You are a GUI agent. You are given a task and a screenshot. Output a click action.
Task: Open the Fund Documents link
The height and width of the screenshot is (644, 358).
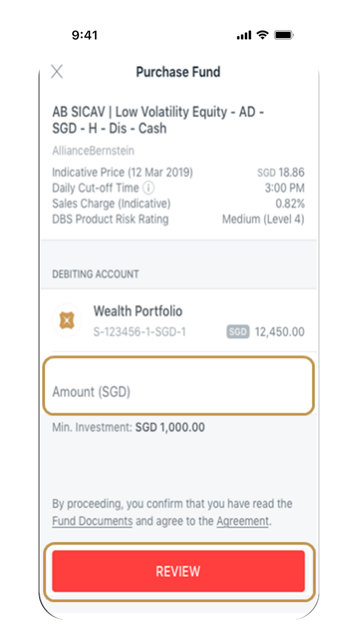point(92,521)
